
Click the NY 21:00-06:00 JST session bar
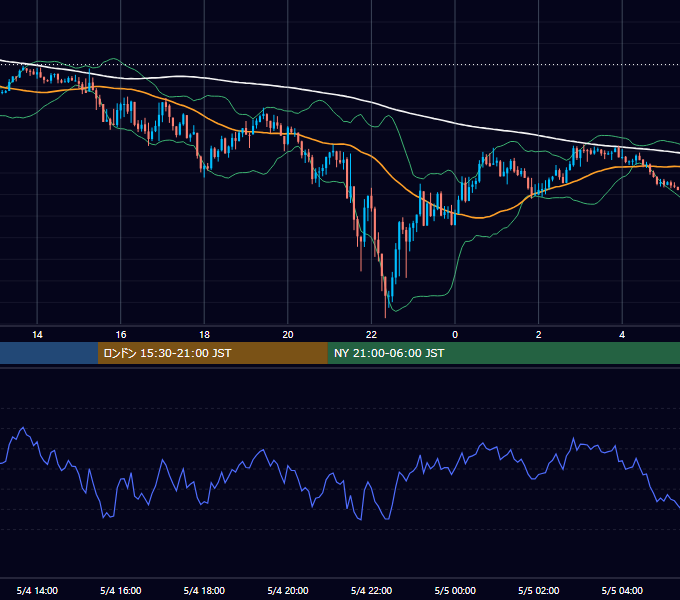503,353
